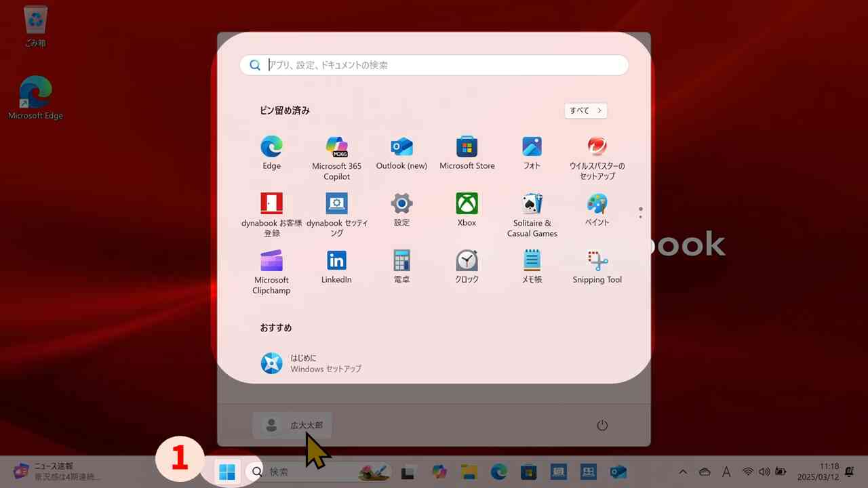
Task: Open Copilot from the taskbar
Action: pyautogui.click(x=439, y=472)
